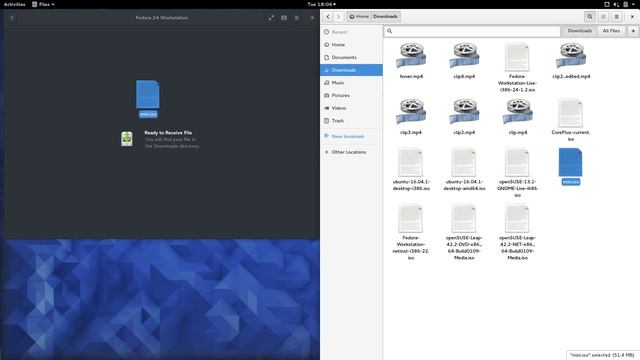Select the clip4.mp4 video file
The width and height of the screenshot is (640, 360).
click(464, 60)
